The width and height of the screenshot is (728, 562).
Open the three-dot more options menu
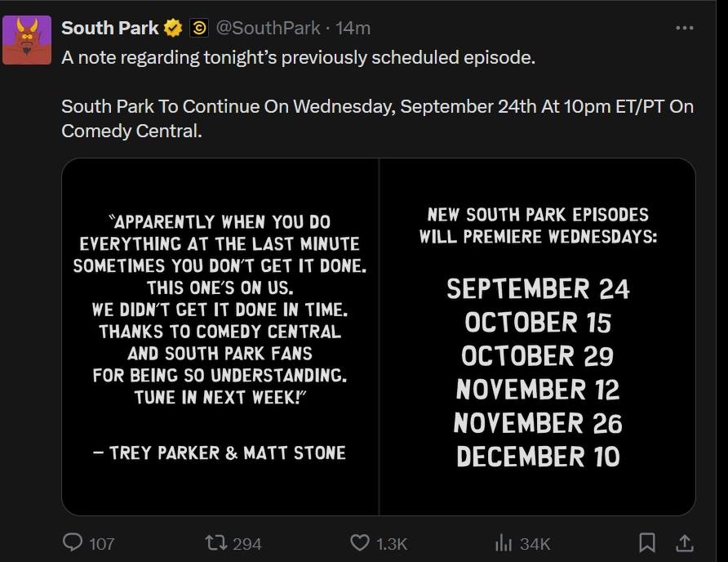click(x=684, y=28)
